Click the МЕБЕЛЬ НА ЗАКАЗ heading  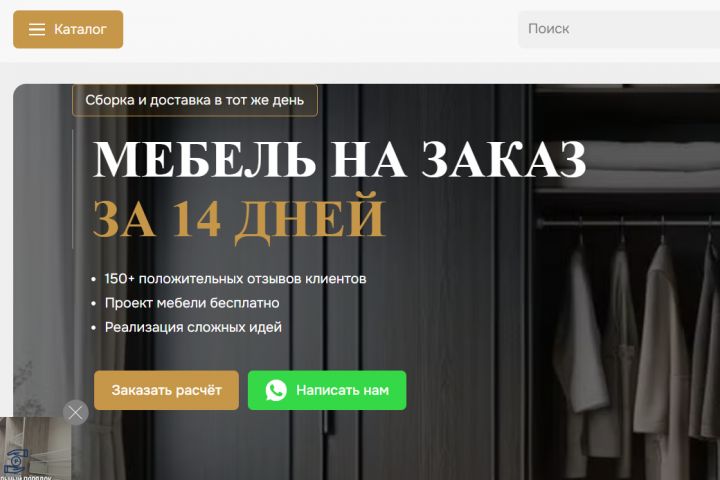(x=339, y=159)
